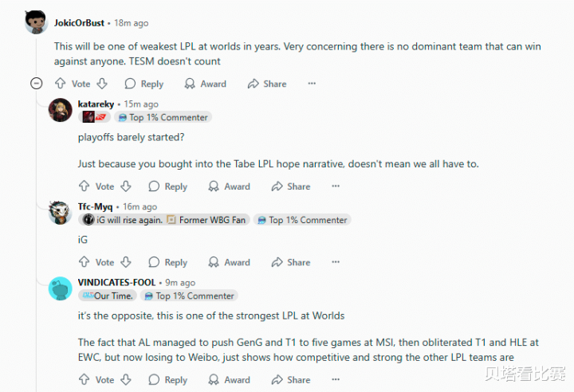This screenshot has width=574, height=392.
Task: Reply to katareky's comment
Action: 167,186
